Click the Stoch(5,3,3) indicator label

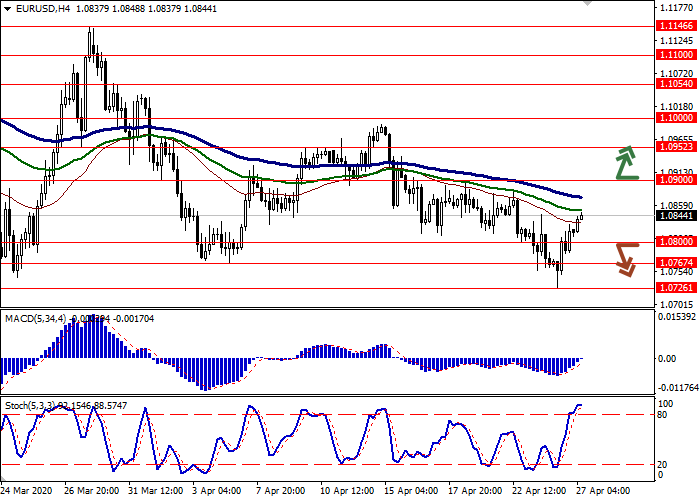(x=32, y=404)
